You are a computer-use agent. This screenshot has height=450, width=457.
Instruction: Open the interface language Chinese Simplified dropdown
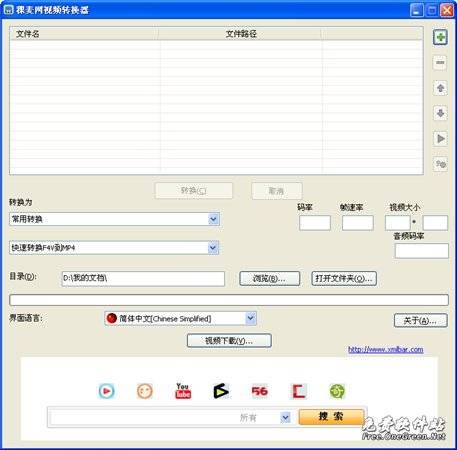point(251,318)
